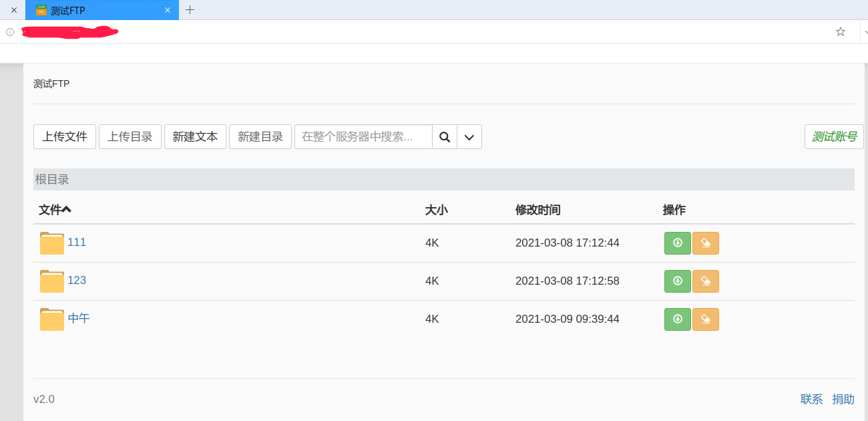Open the 测试账号 account button

point(834,137)
